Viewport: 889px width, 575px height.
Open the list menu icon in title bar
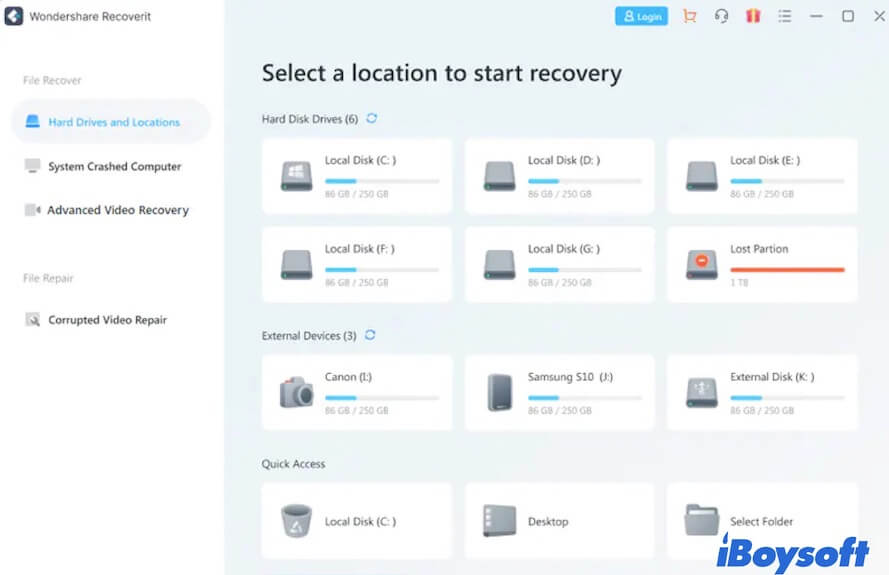click(x=785, y=16)
